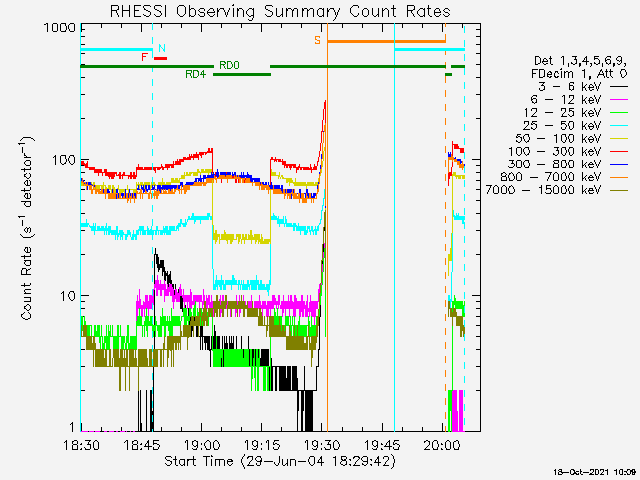
Task: Click the cyan 'N' flag label
Action: click(162, 48)
